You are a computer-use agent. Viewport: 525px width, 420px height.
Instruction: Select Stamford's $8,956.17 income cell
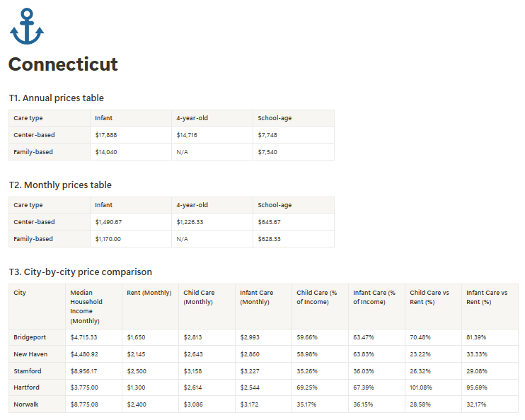coord(93,371)
